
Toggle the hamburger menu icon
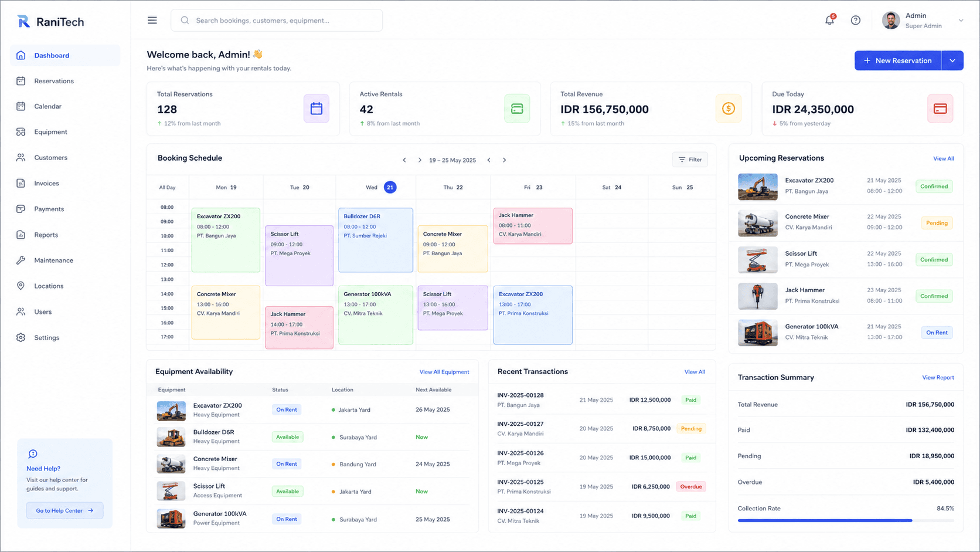click(x=152, y=21)
